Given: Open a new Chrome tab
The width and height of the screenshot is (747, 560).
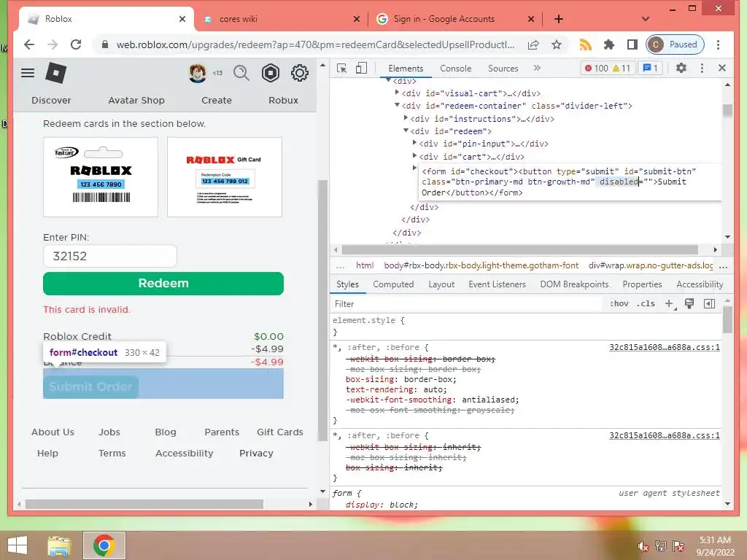Looking at the screenshot, I should (x=558, y=19).
